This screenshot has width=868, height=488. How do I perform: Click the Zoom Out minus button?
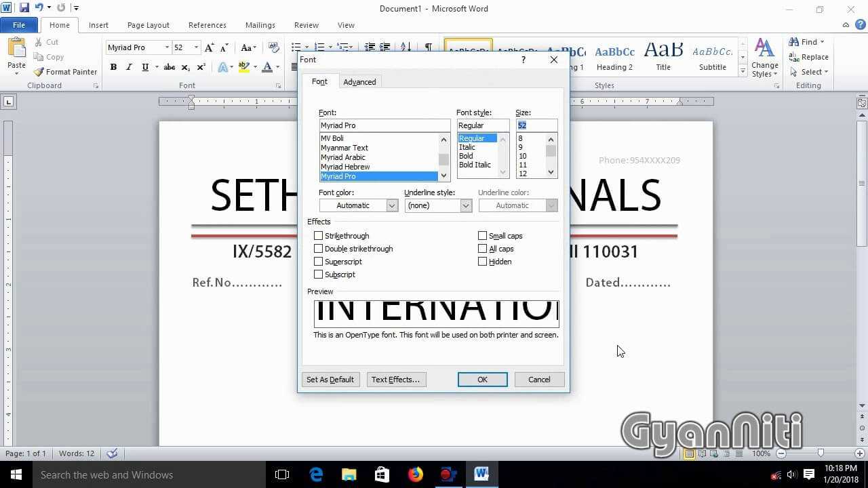click(781, 453)
